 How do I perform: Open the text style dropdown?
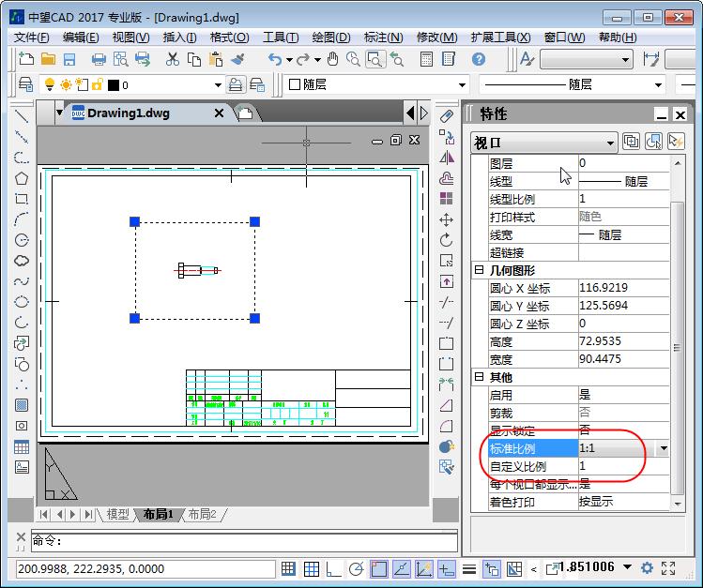[587, 59]
